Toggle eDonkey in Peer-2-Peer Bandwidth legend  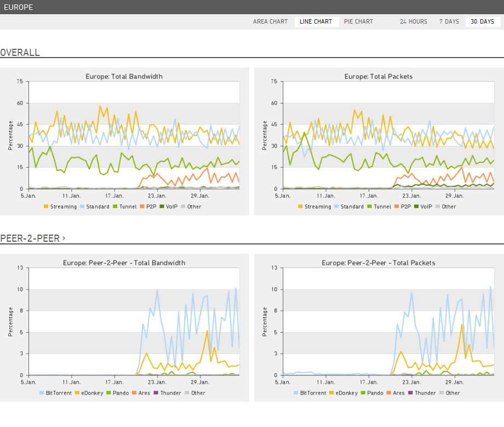click(89, 393)
